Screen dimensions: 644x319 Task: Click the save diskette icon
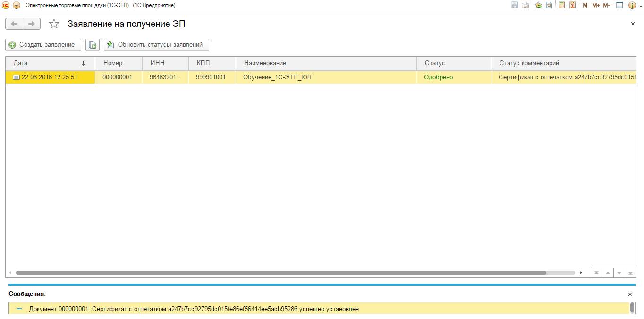point(515,5)
